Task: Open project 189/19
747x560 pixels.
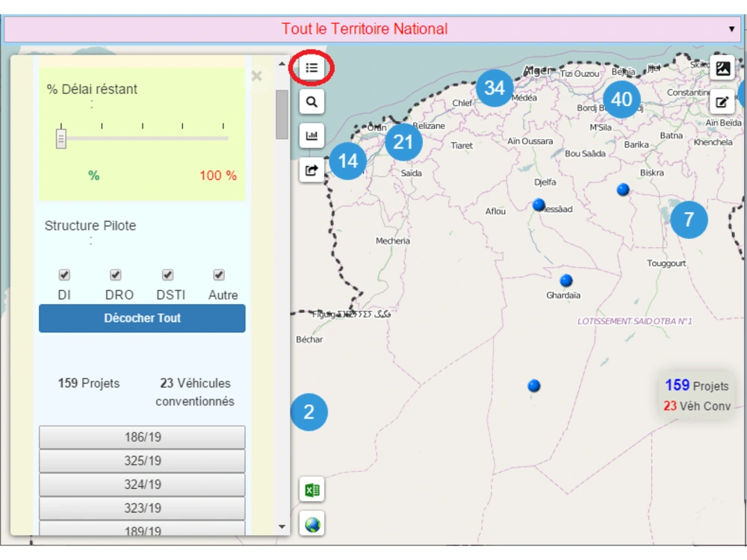Action: [x=142, y=529]
